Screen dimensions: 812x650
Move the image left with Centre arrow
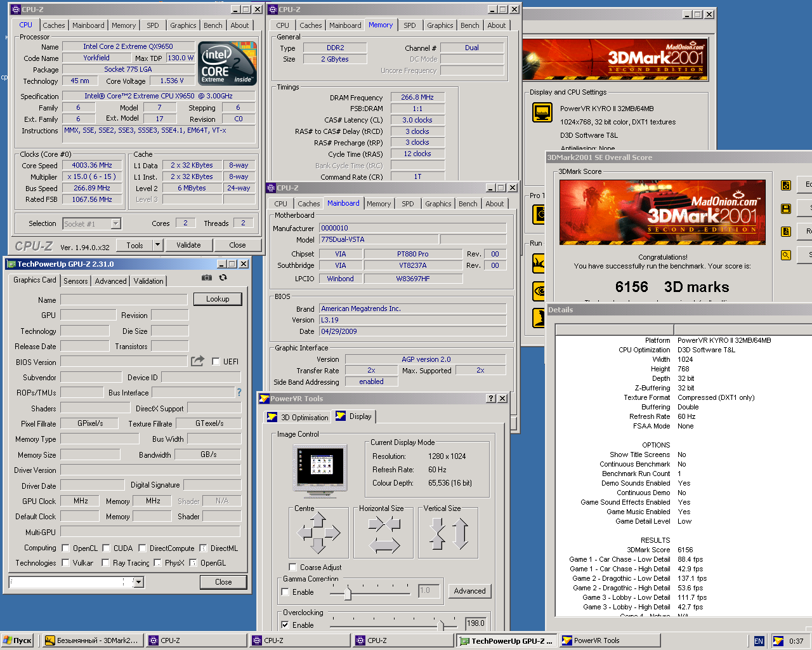303,534
